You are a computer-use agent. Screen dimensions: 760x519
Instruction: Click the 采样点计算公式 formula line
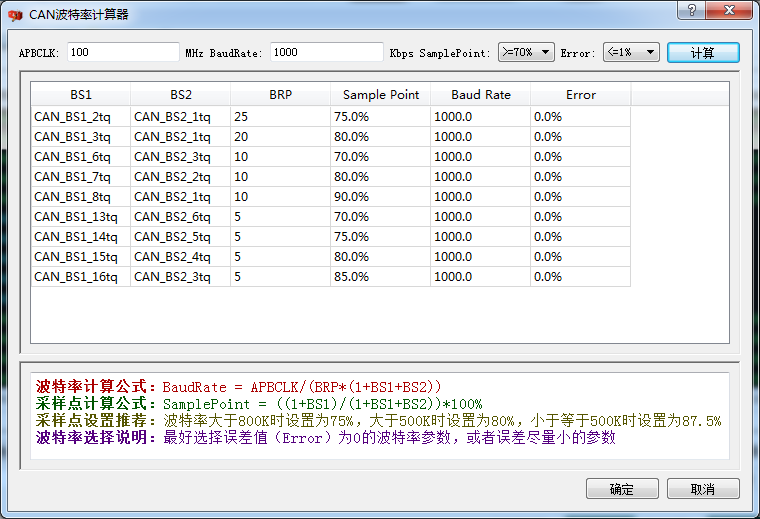[259, 404]
